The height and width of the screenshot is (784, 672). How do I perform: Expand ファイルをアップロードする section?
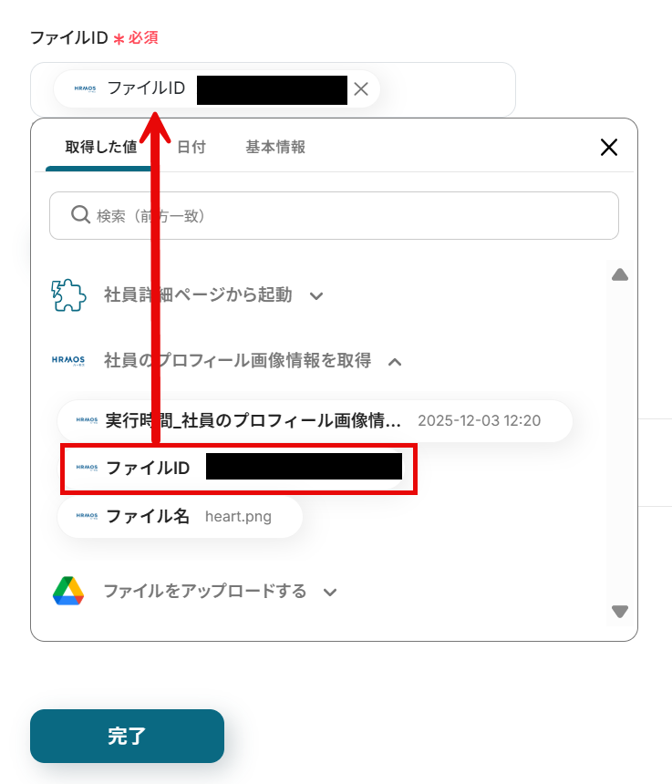coord(330,592)
